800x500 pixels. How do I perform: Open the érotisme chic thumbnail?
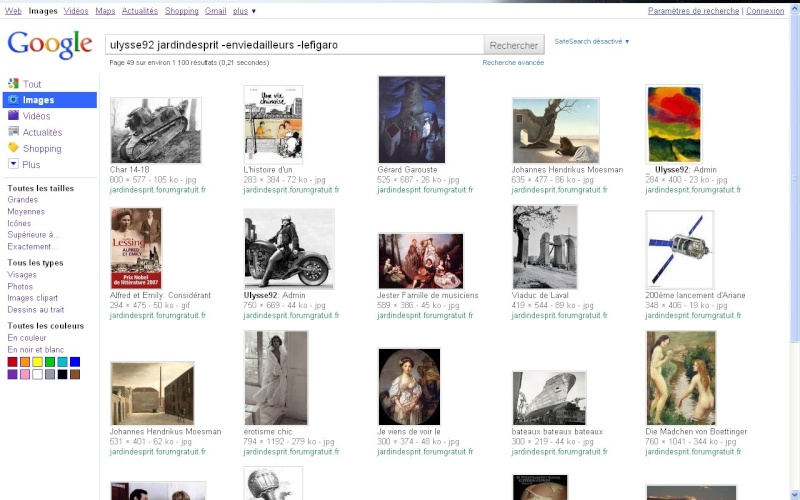coord(276,378)
